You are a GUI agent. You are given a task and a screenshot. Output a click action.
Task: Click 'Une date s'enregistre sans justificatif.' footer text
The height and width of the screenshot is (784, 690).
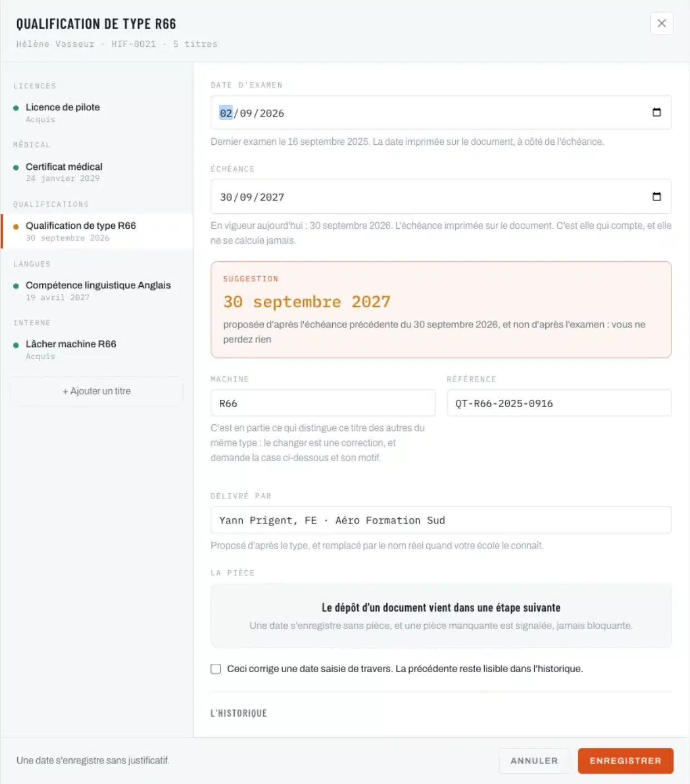(93, 761)
